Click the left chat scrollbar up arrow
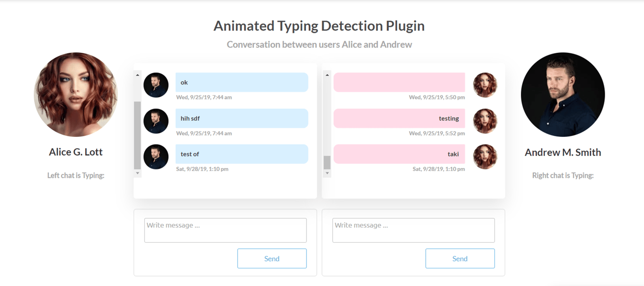644x286 pixels. 138,75
